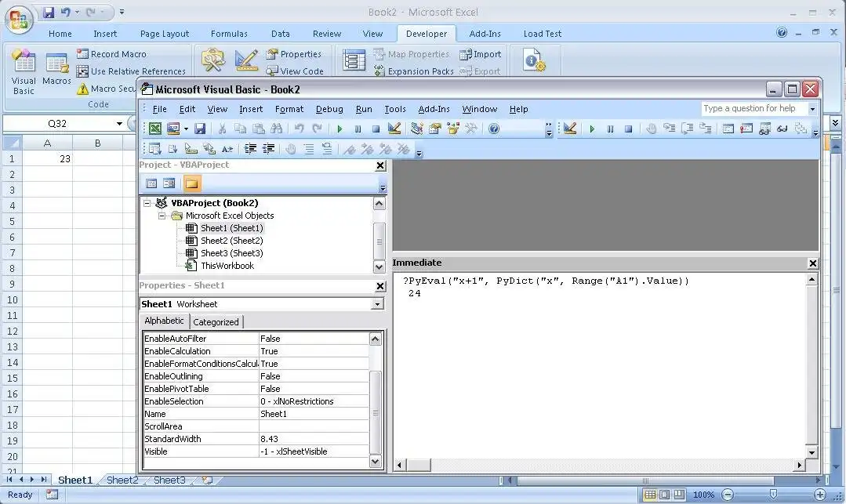Click the Insert UserForm icon

tap(173, 129)
